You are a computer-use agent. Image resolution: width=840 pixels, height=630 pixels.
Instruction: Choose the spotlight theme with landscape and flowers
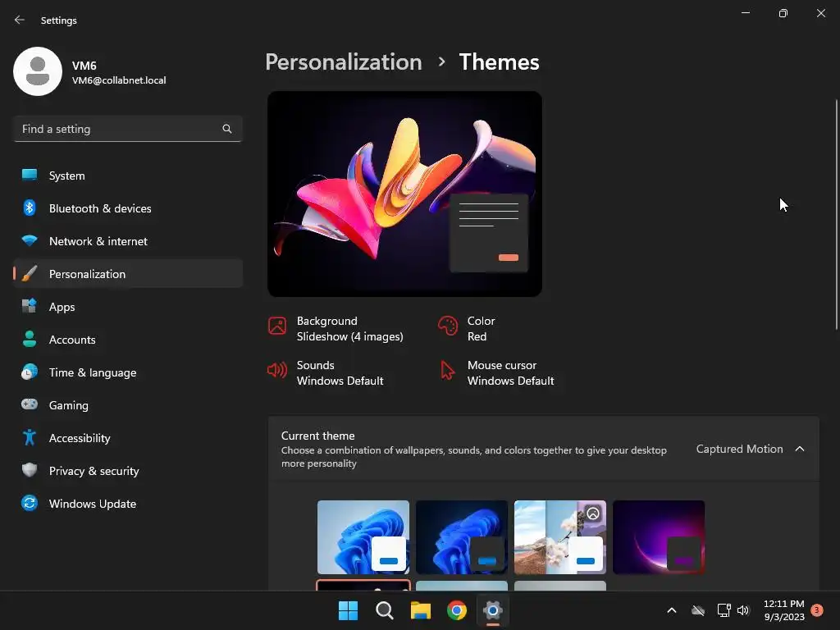click(x=560, y=536)
